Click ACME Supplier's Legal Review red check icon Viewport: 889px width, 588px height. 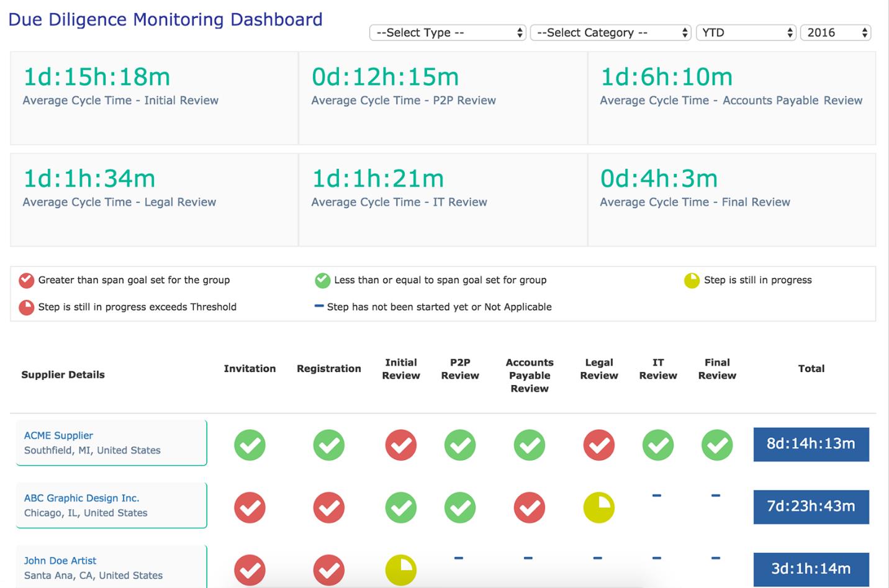599,445
